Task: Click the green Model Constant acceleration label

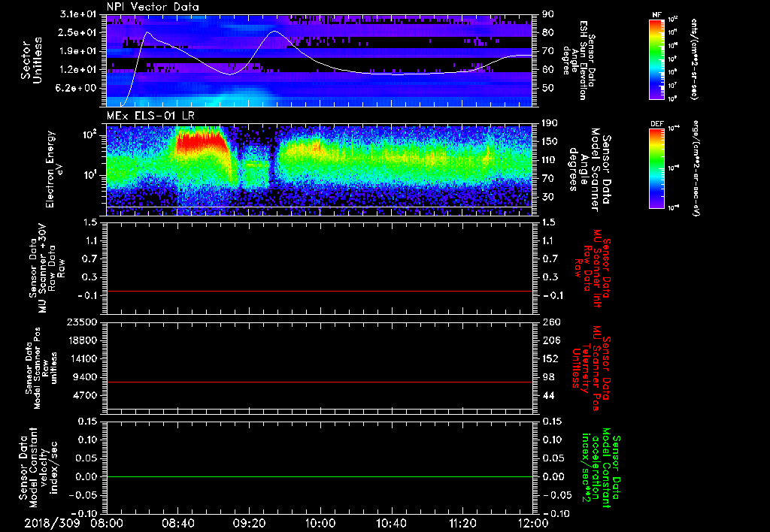Action: point(601,468)
